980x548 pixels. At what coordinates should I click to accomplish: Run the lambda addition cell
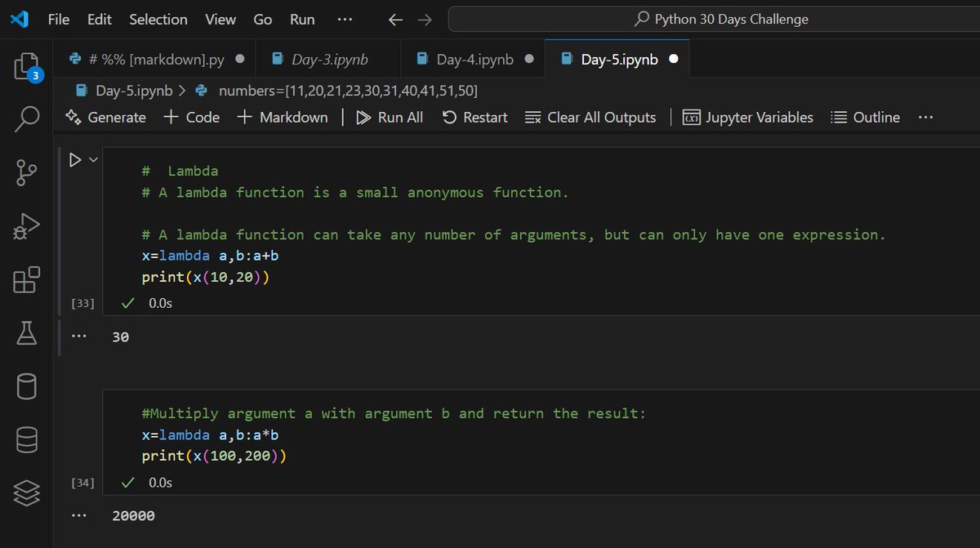click(x=75, y=160)
